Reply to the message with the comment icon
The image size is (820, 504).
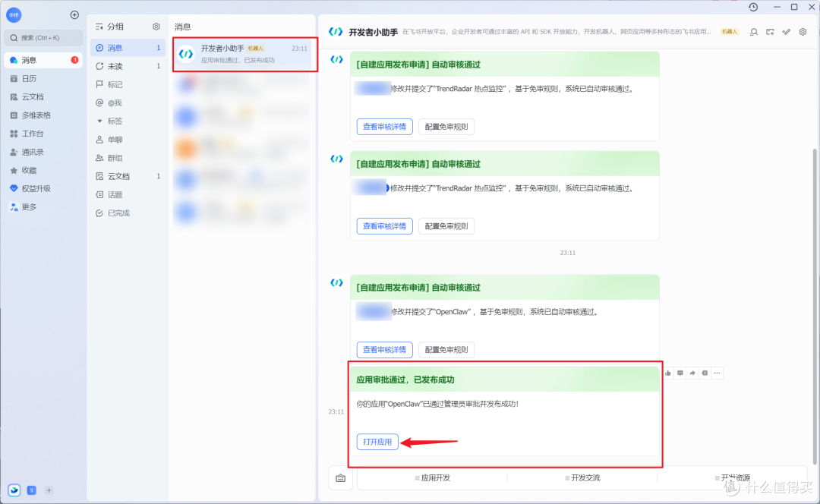680,373
